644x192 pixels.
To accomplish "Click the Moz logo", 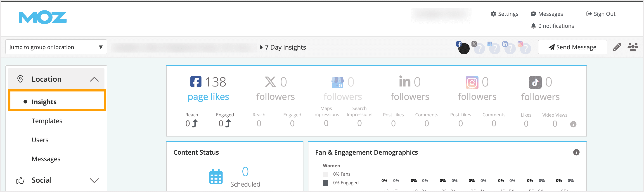I will click(43, 17).
